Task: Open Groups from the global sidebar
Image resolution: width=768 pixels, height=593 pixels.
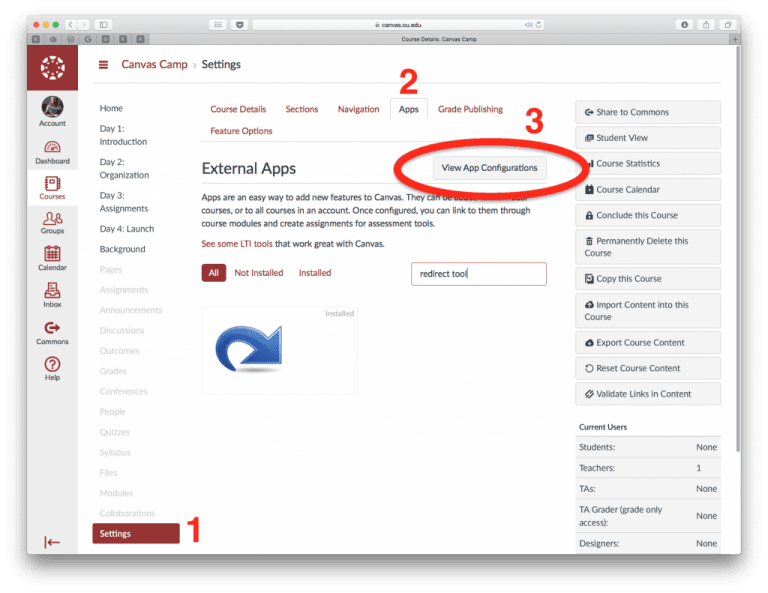Action: [x=52, y=223]
